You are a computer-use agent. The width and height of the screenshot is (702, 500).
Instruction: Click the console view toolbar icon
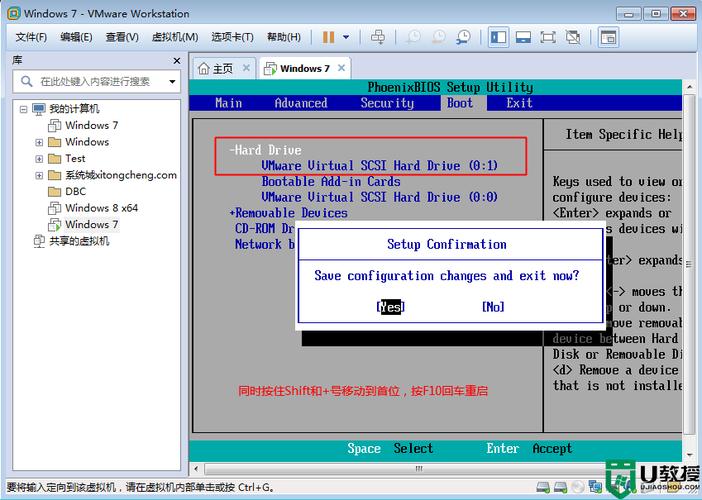(x=608, y=37)
